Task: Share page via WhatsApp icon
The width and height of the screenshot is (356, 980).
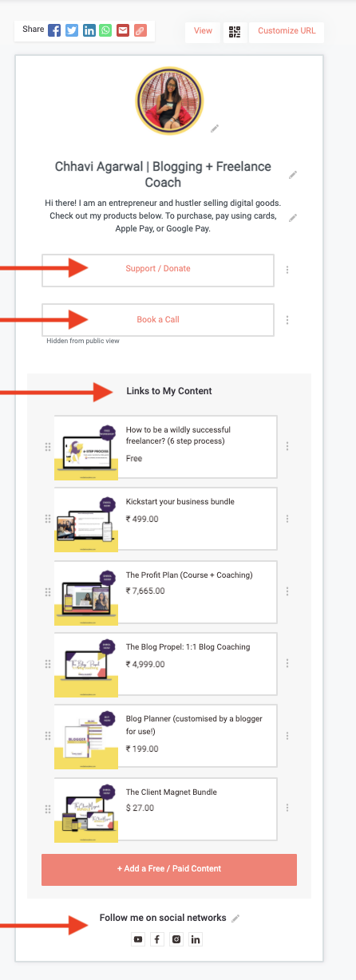Action: [x=105, y=30]
